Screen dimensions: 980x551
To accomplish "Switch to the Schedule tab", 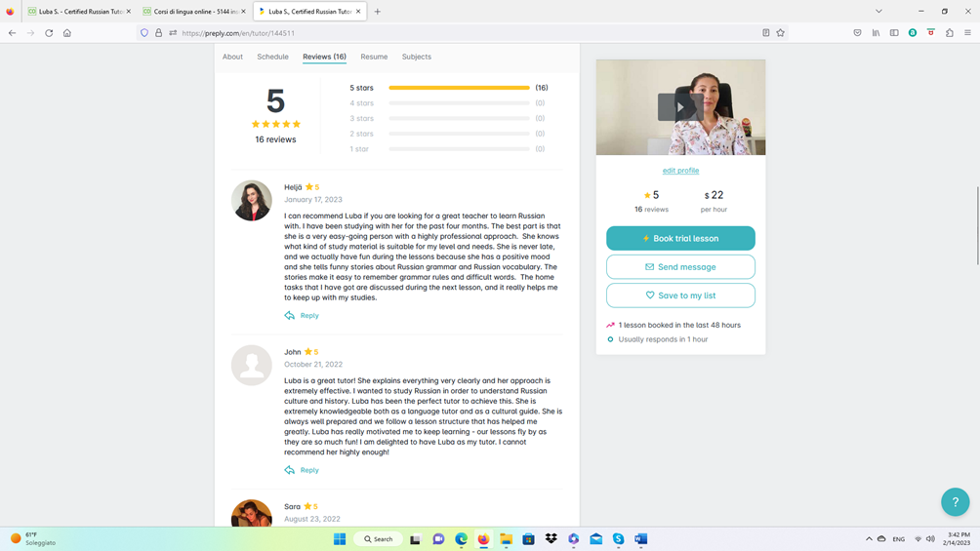I will 272,57.
